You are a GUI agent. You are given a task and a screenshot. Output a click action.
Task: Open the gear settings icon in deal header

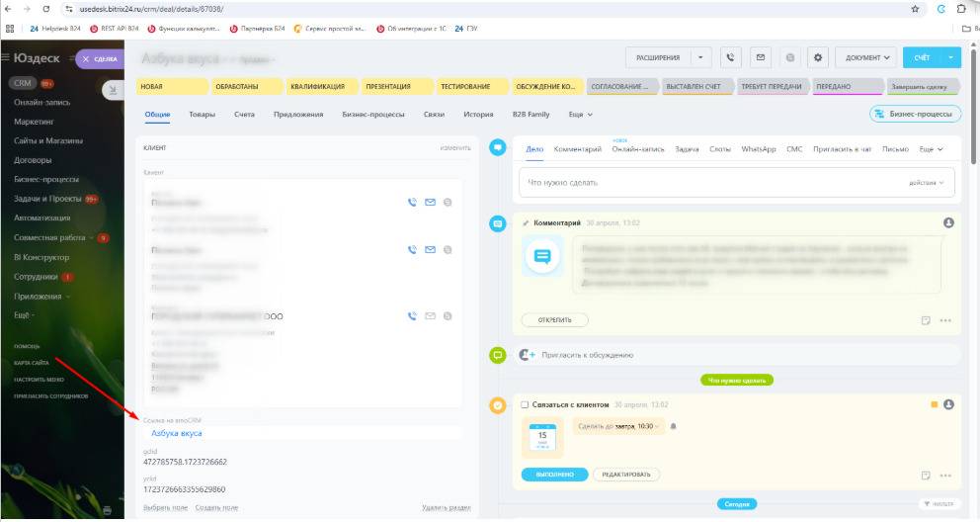(818, 57)
